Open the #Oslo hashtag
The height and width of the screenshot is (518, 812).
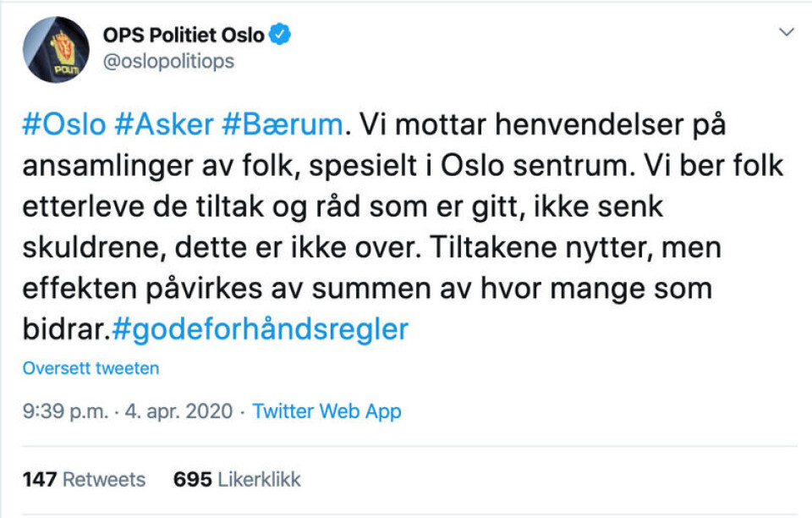[x=64, y=125]
